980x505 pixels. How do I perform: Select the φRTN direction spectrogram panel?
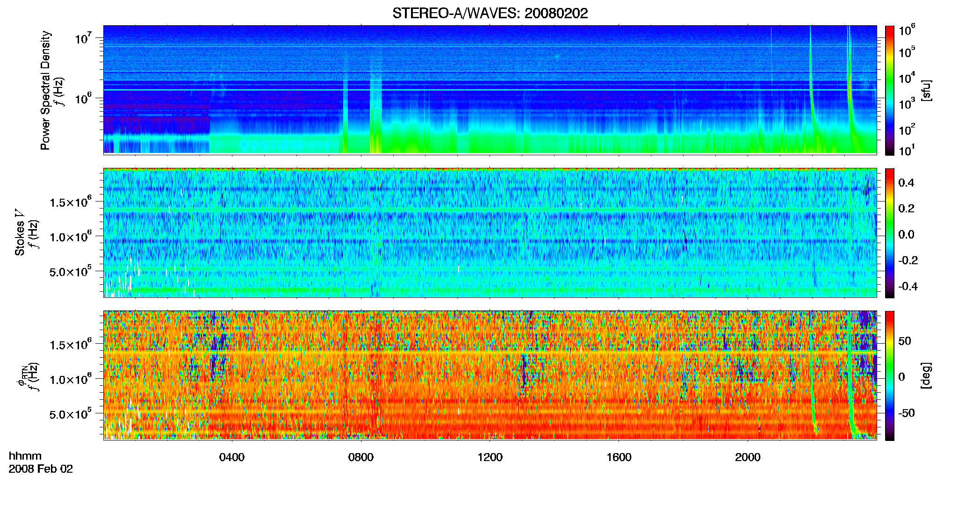490,375
